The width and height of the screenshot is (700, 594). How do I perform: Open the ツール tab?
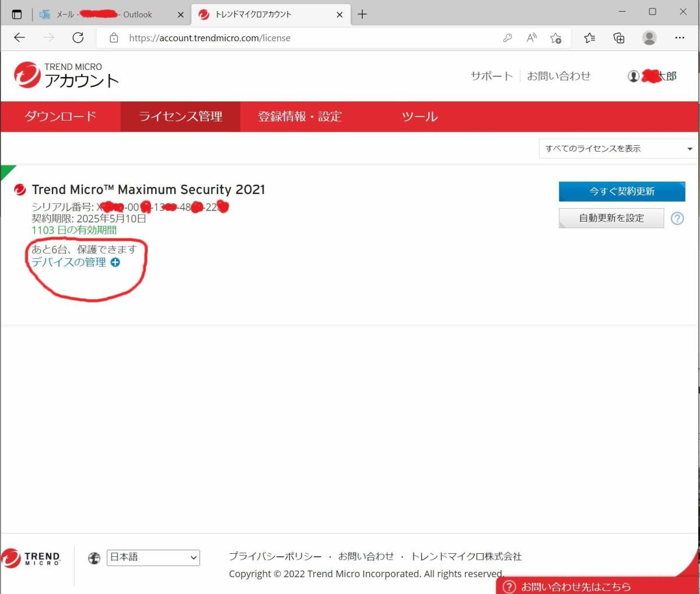coord(419,116)
